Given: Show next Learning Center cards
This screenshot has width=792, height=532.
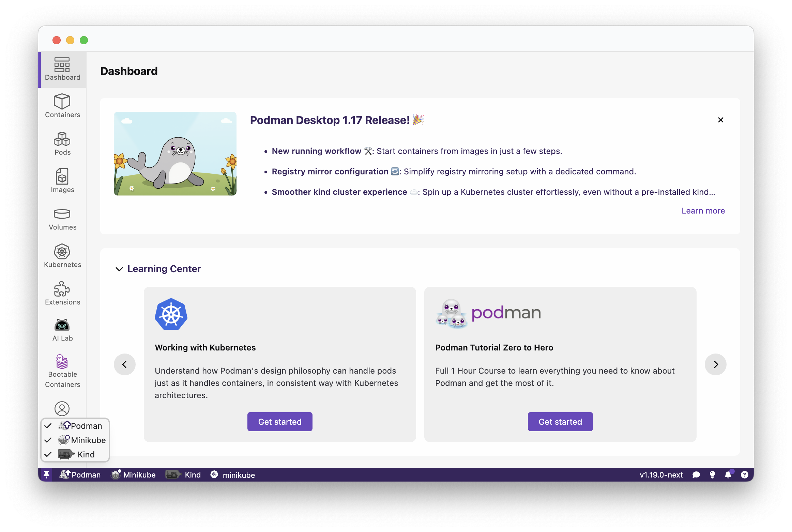Looking at the screenshot, I should pos(715,364).
